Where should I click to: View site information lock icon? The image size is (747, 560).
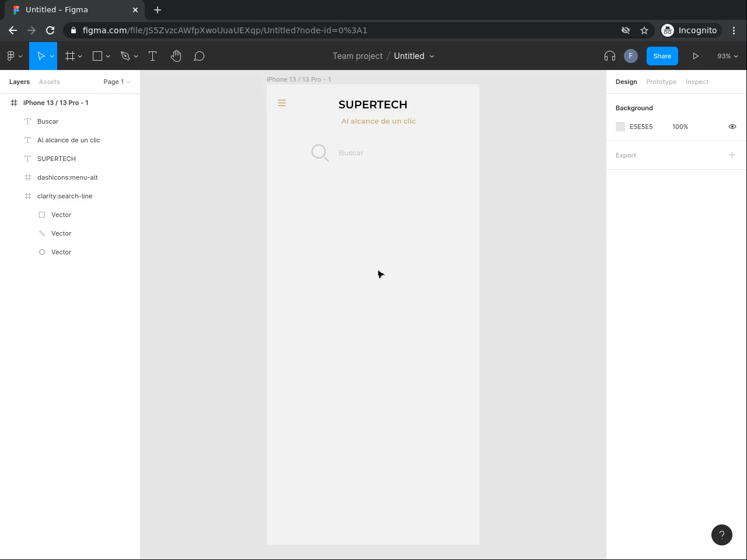[72, 30]
